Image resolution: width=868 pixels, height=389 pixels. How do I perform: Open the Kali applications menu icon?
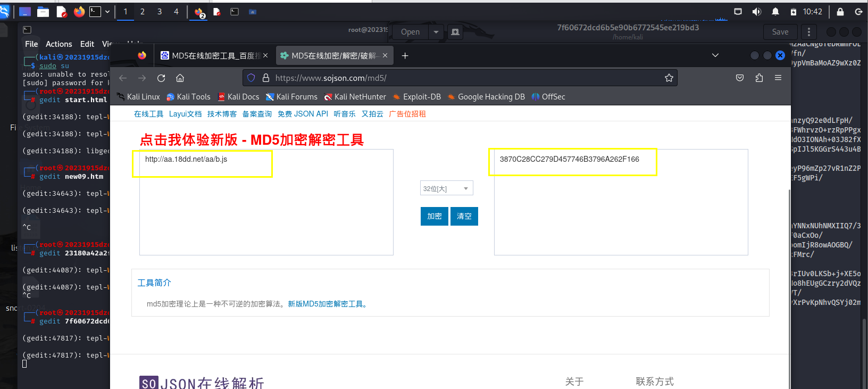pos(4,11)
